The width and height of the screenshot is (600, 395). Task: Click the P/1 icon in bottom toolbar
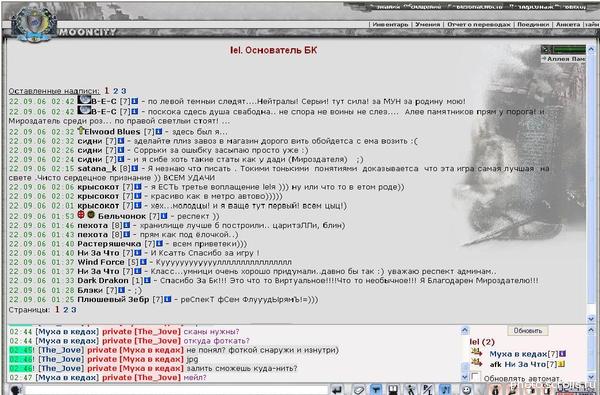tap(428, 390)
